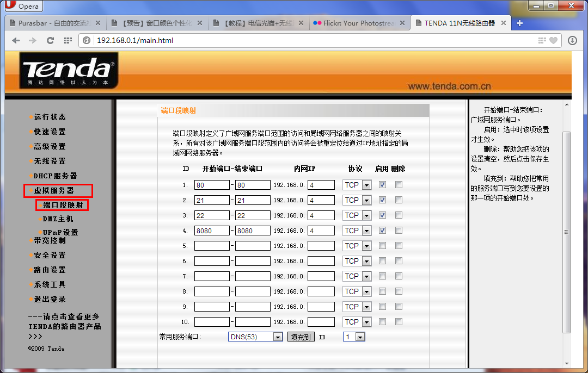Open the DMZ主机 sidebar link
Image resolution: width=588 pixels, height=373 pixels.
(58, 219)
